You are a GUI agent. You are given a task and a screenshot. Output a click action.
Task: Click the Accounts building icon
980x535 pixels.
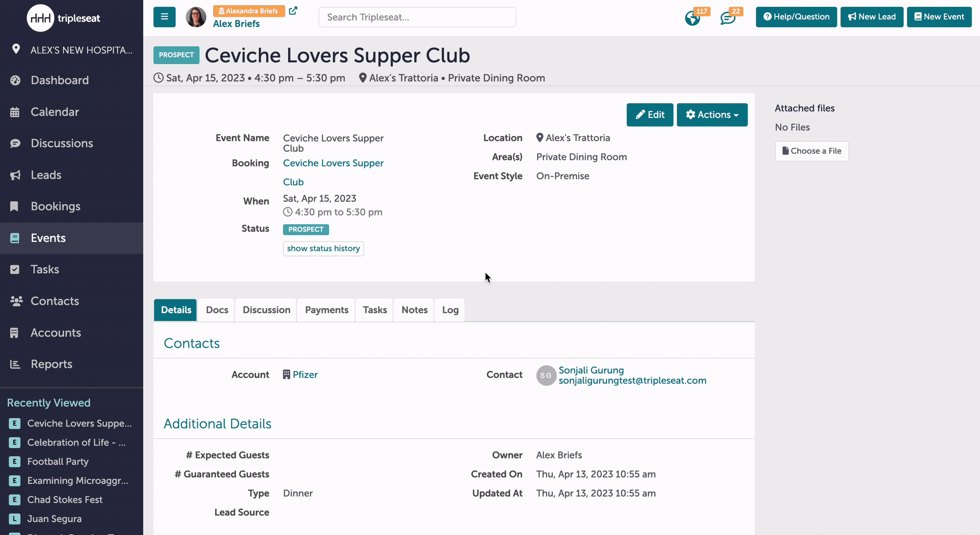14,333
